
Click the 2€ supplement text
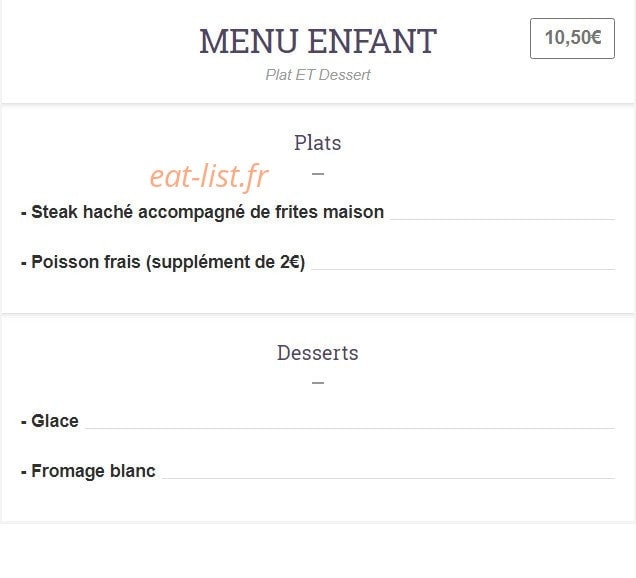click(x=290, y=262)
